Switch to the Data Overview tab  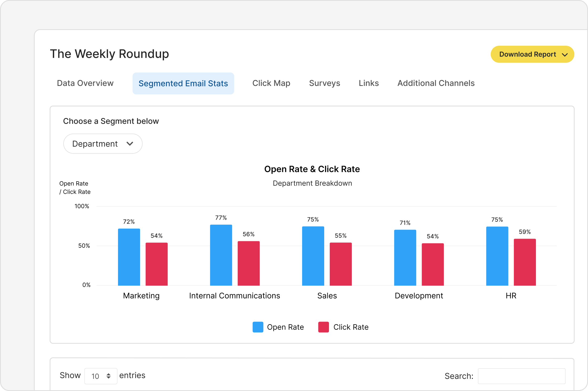click(85, 83)
